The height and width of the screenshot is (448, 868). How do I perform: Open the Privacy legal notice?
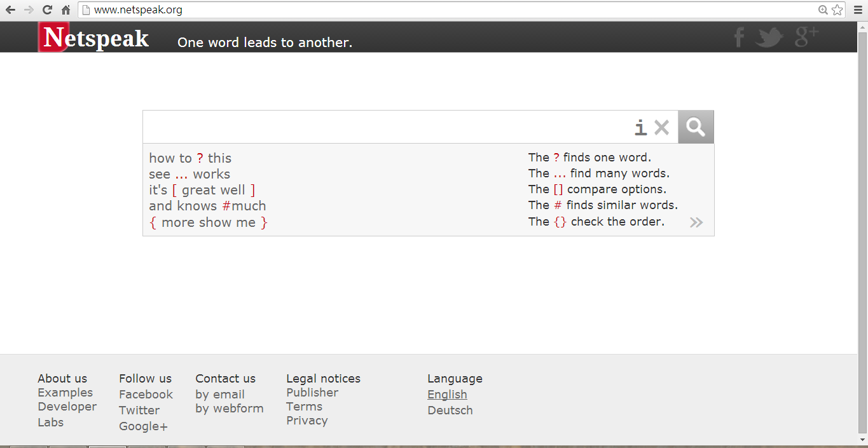pos(307,421)
